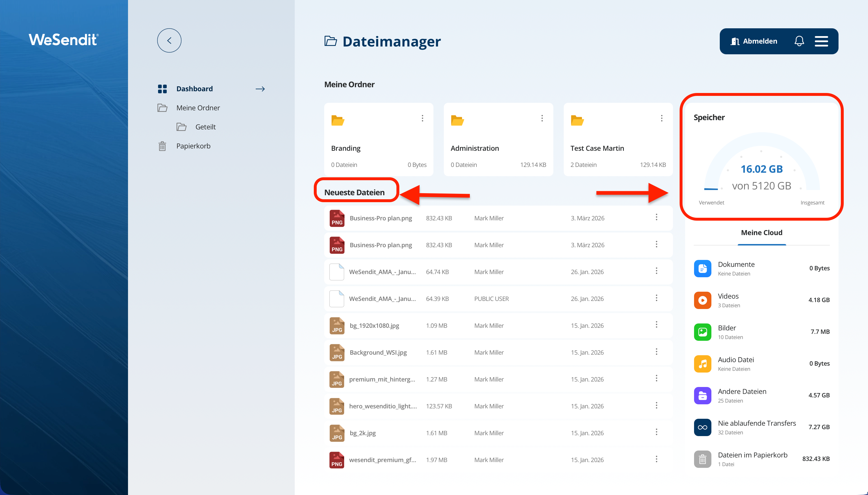Go to Papierkorb in sidebar
Viewport: 868px width, 495px height.
(x=193, y=146)
